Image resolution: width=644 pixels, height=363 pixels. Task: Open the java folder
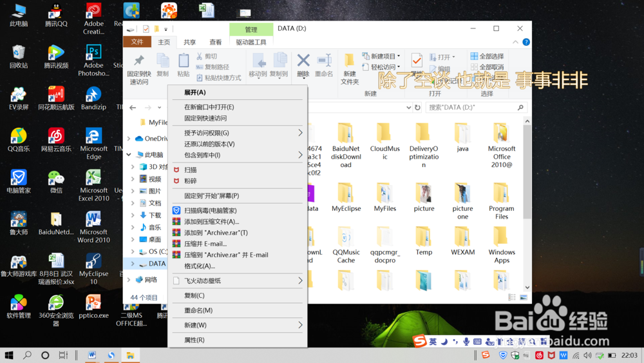[462, 137]
